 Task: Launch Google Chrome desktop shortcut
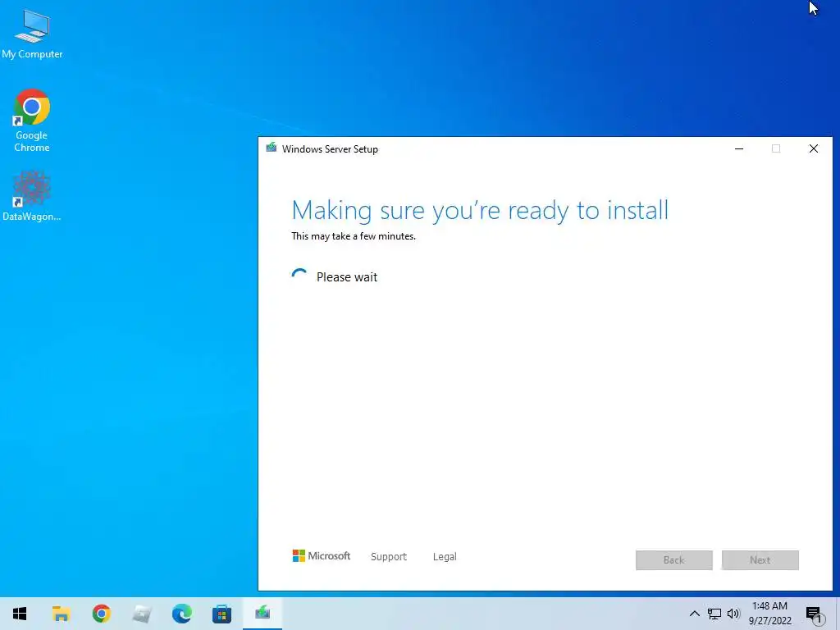tap(32, 120)
